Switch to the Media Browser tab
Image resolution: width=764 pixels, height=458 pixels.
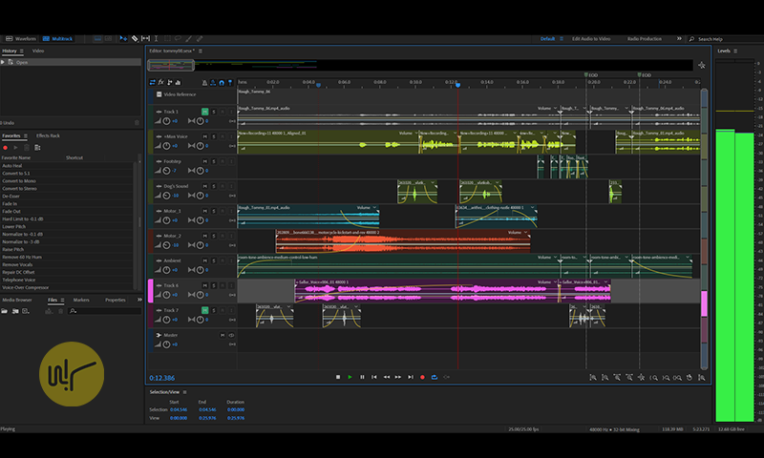[17, 300]
